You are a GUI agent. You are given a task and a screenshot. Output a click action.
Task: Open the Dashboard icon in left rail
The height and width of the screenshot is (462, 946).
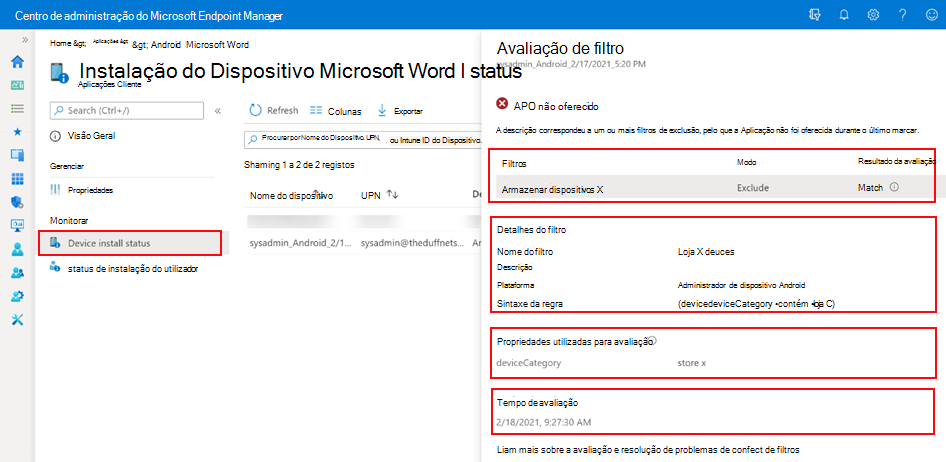[17, 85]
